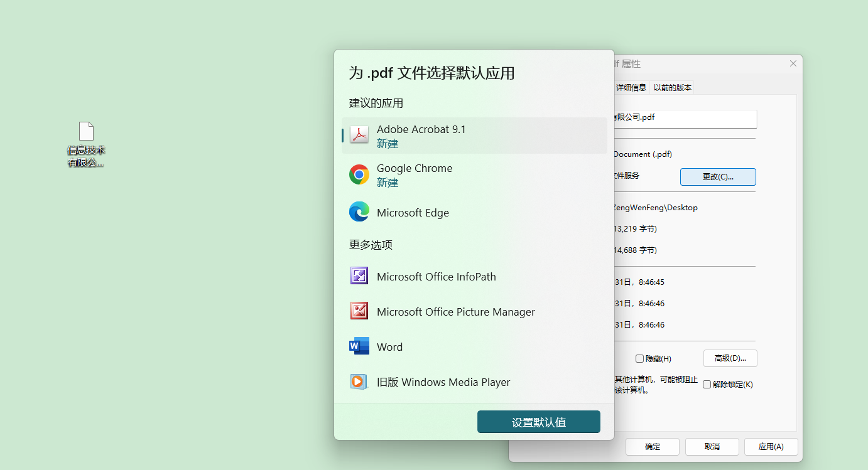Toggle the 隐藏(H) checkbox
Screen dimensions: 868x470
[639, 359]
